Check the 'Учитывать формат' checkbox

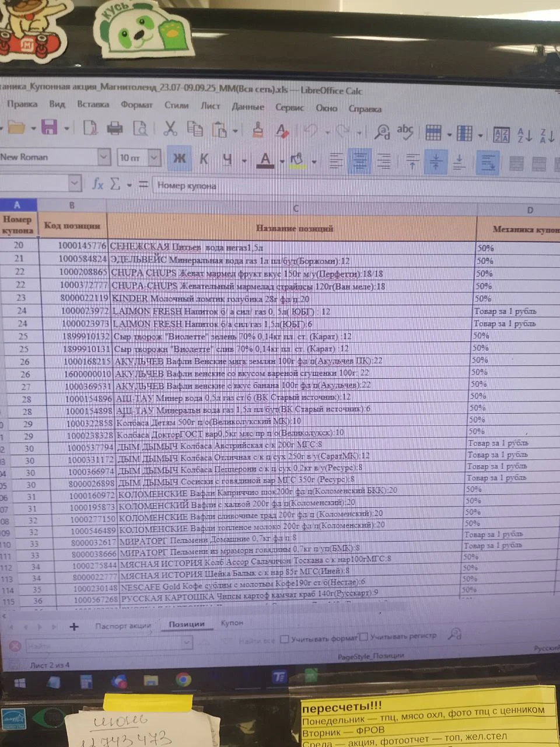[x=285, y=639]
